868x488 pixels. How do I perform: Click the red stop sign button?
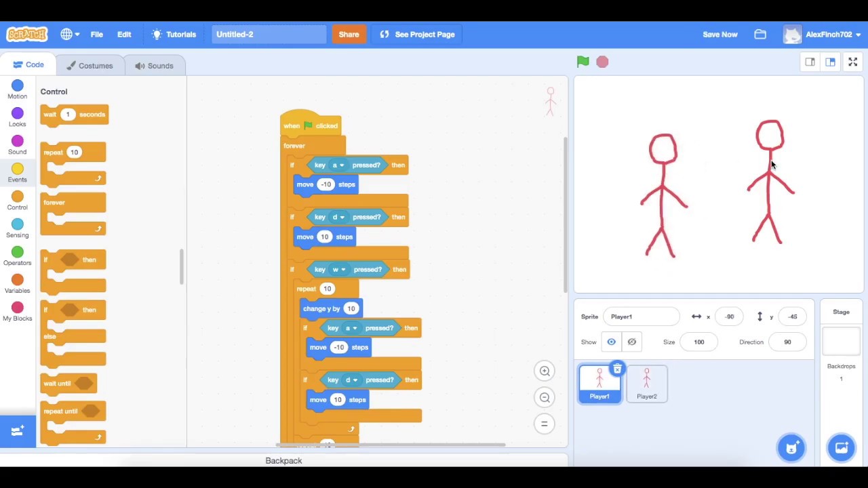(x=602, y=62)
